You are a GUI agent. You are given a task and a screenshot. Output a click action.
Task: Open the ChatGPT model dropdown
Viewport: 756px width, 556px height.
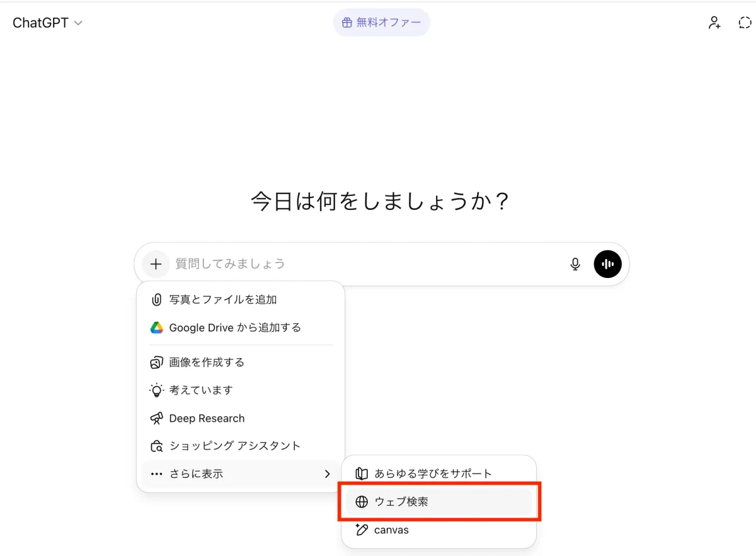[48, 23]
